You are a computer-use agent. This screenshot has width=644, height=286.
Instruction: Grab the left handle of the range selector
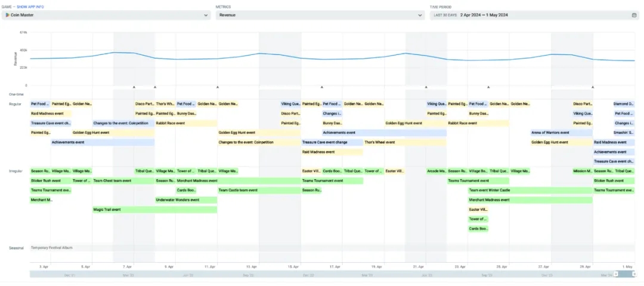click(x=617, y=274)
